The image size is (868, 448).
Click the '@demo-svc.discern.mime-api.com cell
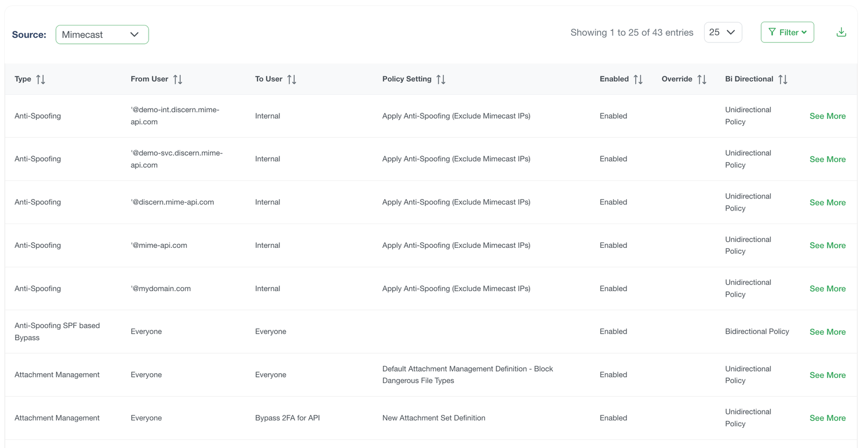(177, 159)
